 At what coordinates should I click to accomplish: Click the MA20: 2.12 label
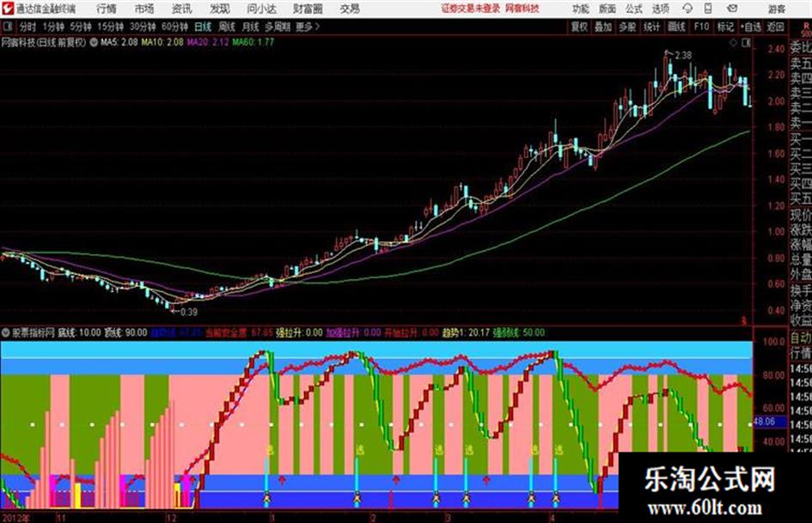[x=208, y=42]
